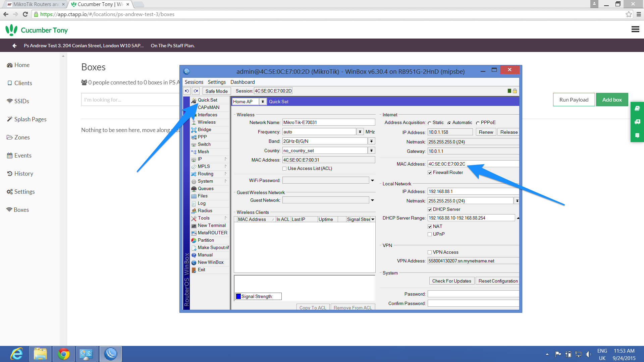Go to Splash Pages in sidebar
644x362 pixels.
(x=27, y=119)
